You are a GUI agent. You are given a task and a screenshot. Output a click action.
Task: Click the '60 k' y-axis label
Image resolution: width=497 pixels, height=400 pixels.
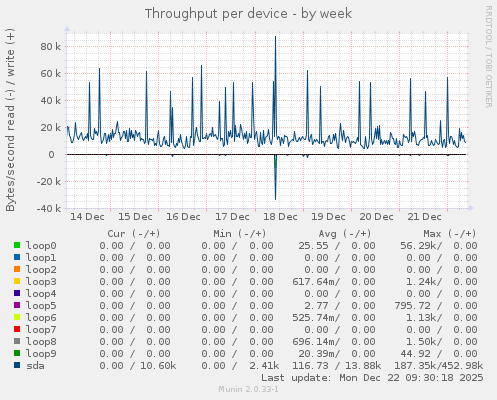[51, 73]
